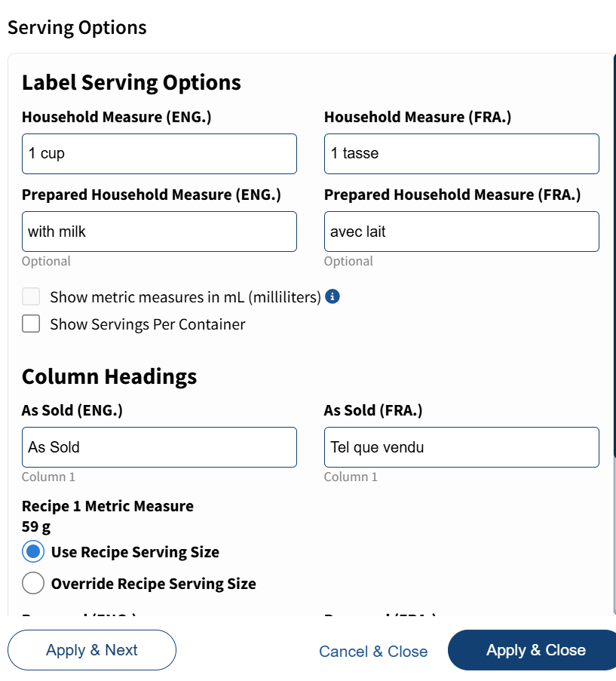This screenshot has width=616, height=681.
Task: Focus the "1 tasse" French measure field
Action: [x=461, y=153]
